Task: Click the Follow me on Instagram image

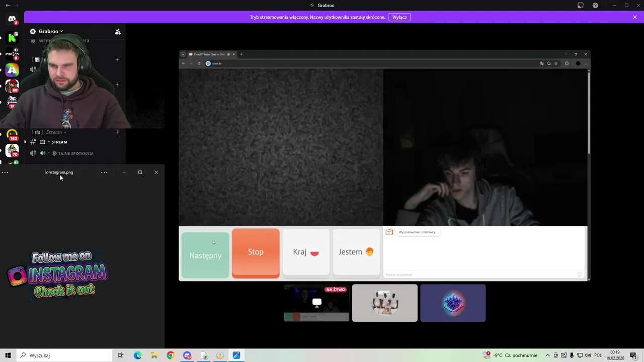Action: pyautogui.click(x=57, y=275)
